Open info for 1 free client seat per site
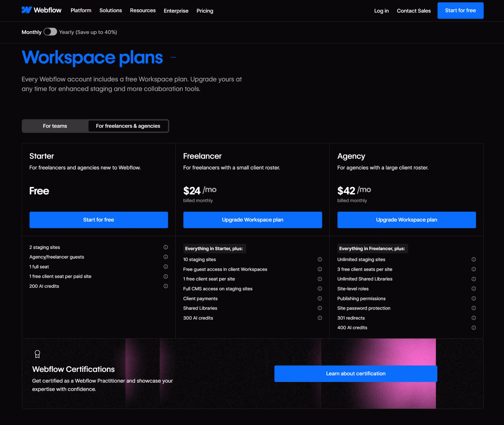The width and height of the screenshot is (504, 425). 320,279
